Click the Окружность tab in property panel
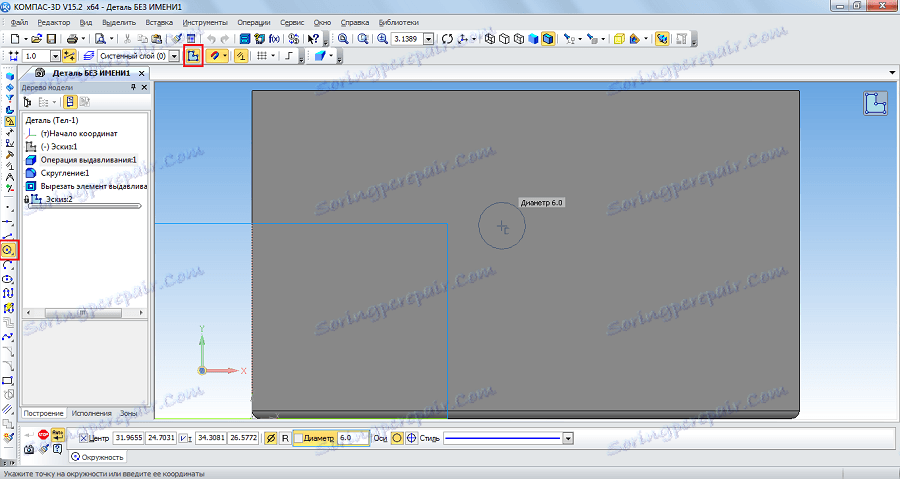900x479 pixels. (x=97, y=457)
